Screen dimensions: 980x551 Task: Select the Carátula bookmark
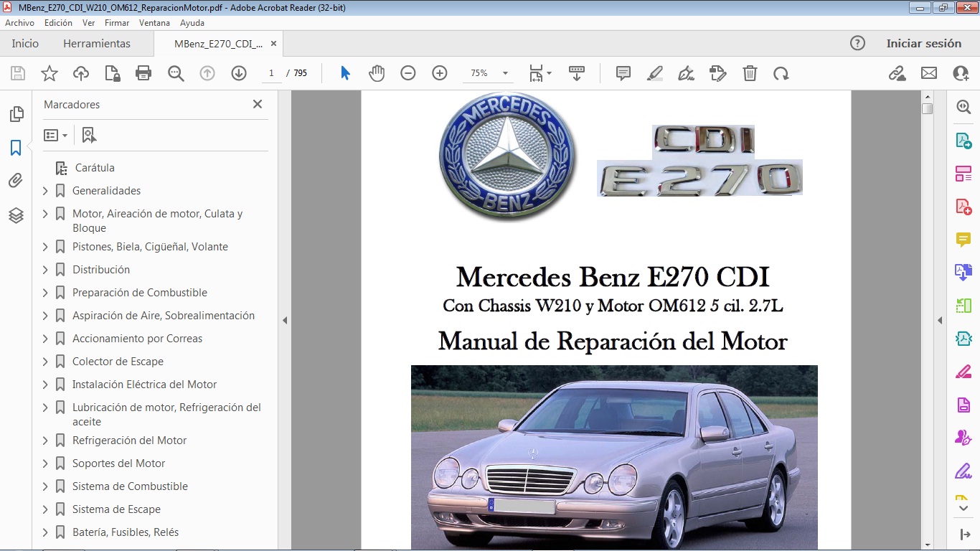click(x=93, y=167)
